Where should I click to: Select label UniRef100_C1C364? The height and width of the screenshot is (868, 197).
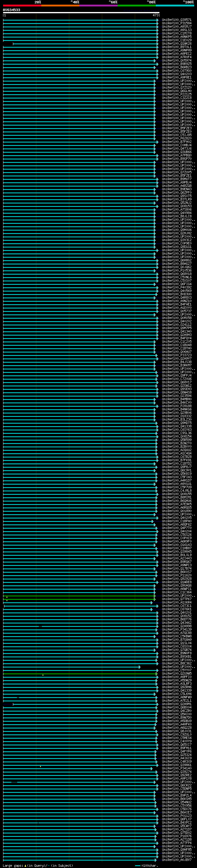pos(176,592)
